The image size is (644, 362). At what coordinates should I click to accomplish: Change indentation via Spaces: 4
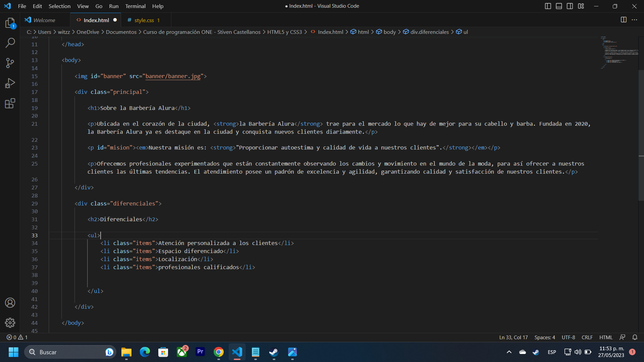[x=545, y=337]
